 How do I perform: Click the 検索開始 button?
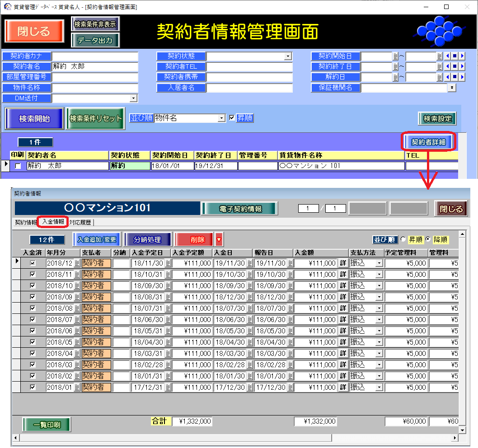(x=34, y=119)
